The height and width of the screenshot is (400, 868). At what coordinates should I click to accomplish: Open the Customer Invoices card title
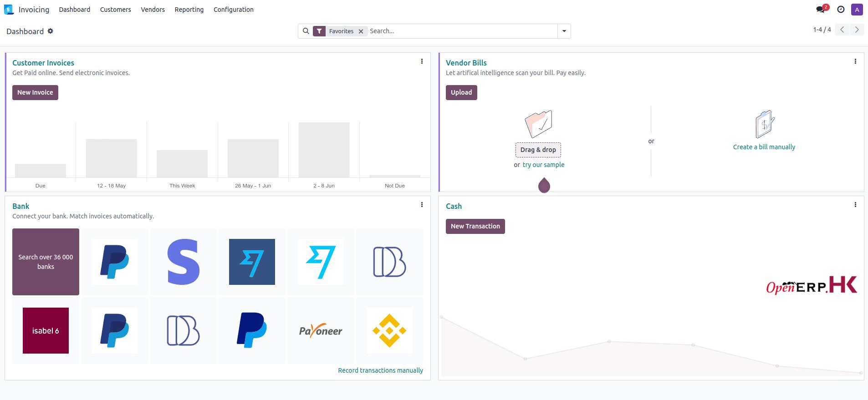tap(43, 63)
